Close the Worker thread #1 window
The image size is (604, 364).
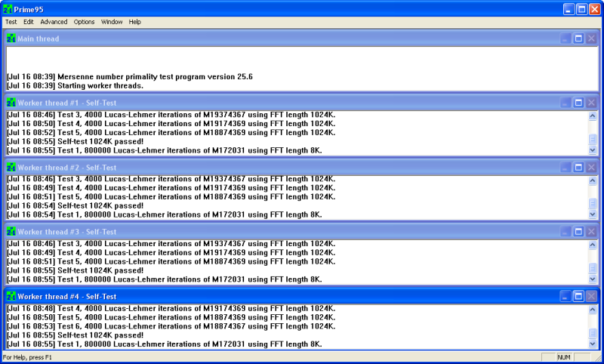pos(591,103)
